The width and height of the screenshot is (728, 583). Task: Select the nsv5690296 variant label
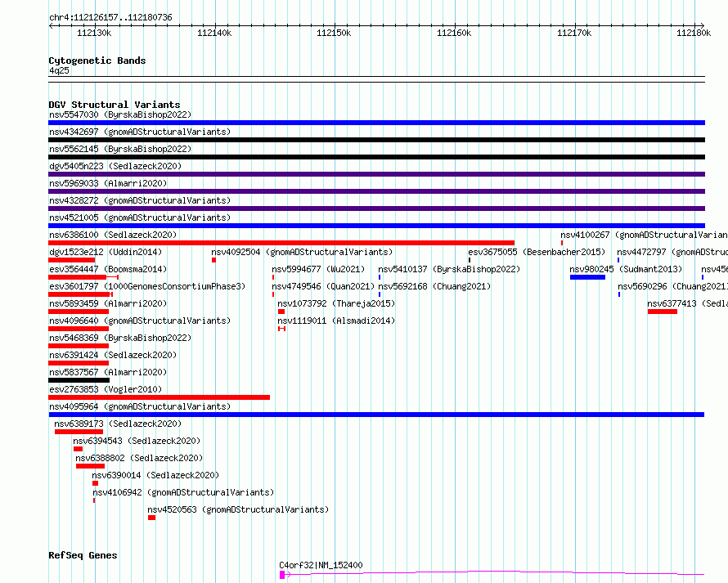pyautogui.click(x=672, y=286)
